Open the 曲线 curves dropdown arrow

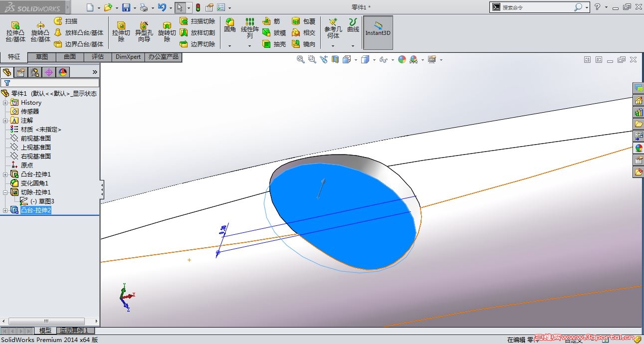point(353,46)
